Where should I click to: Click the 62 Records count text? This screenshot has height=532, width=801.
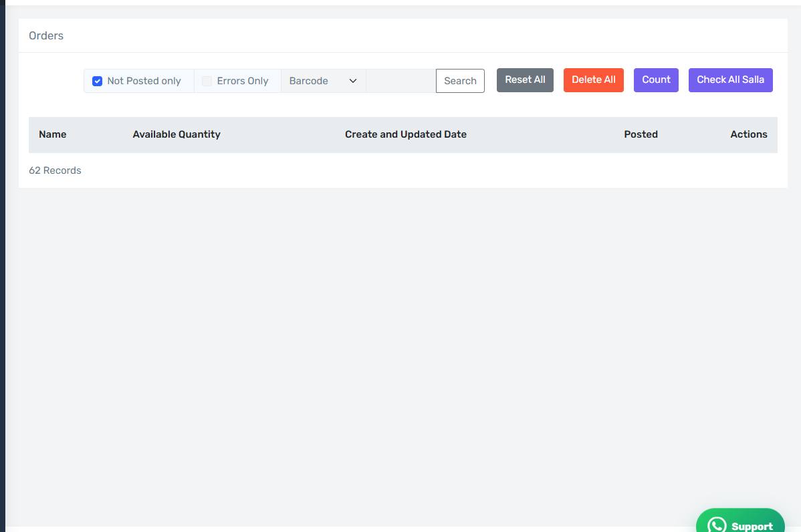click(55, 170)
